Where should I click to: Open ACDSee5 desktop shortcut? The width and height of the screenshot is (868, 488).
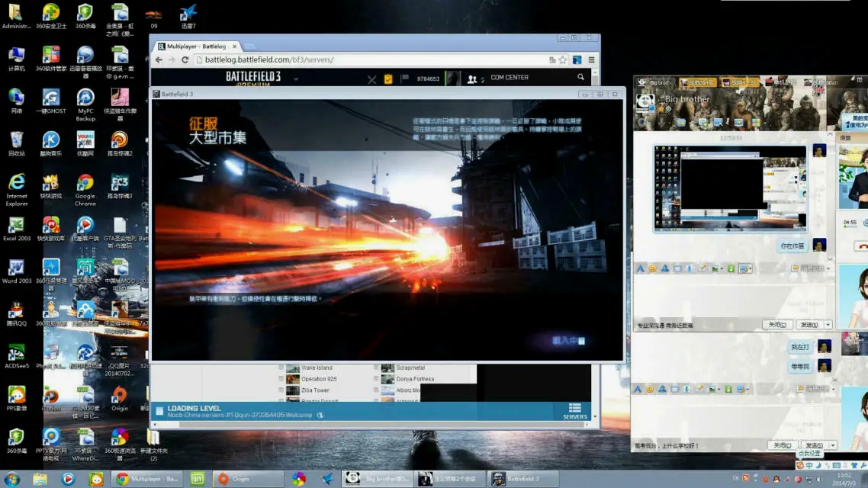pyautogui.click(x=17, y=356)
